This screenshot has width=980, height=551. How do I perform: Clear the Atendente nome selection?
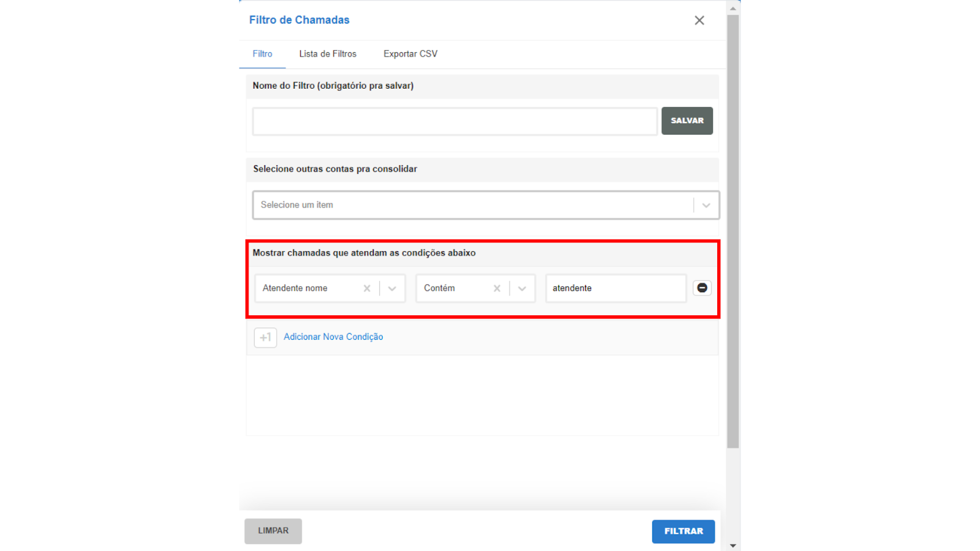(x=367, y=288)
